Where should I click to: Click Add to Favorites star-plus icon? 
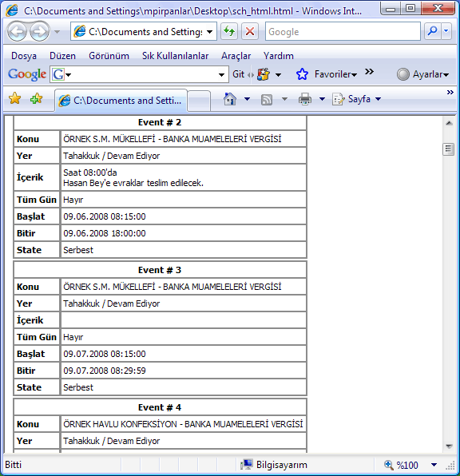[x=36, y=98]
